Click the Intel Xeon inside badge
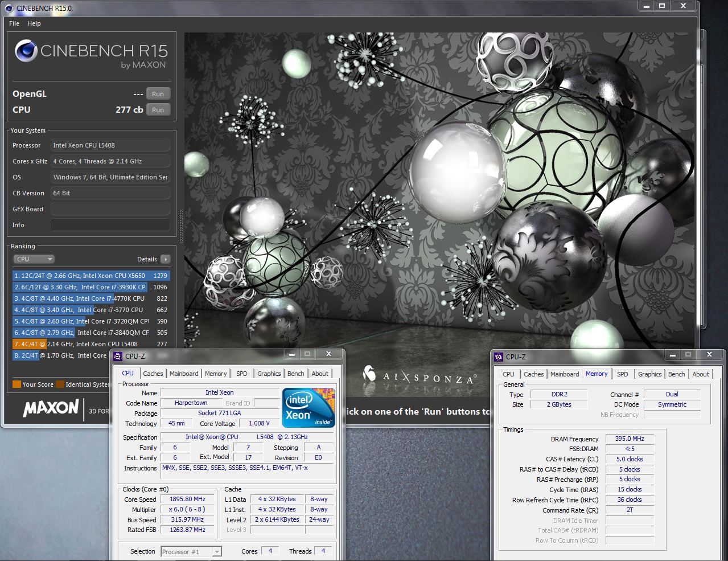728x561 pixels. click(x=309, y=408)
